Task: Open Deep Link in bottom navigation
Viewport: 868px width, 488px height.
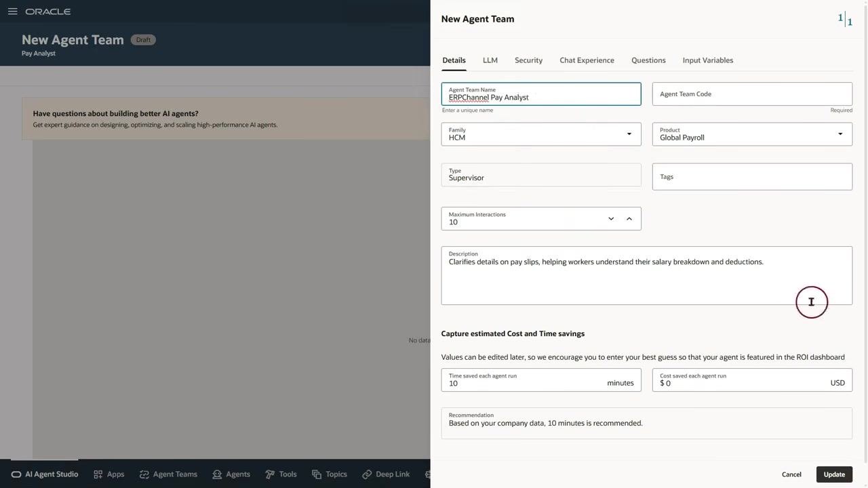Action: pos(386,474)
